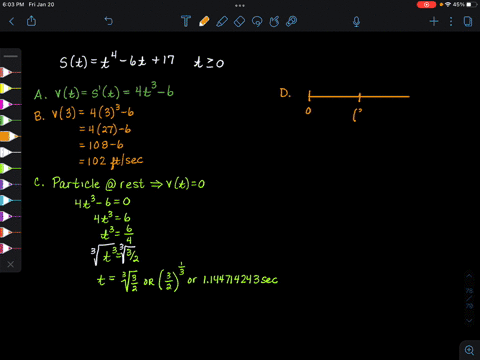This screenshot has width=480, height=360.
Task: Pick the lime green pen in favorites
Action: [x=10, y=168]
